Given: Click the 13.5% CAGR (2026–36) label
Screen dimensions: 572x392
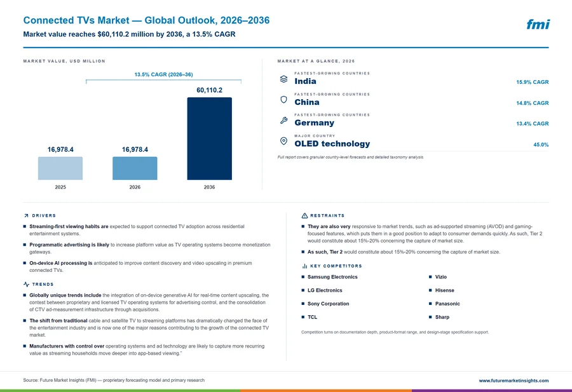Looking at the screenshot, I should coord(163,74).
